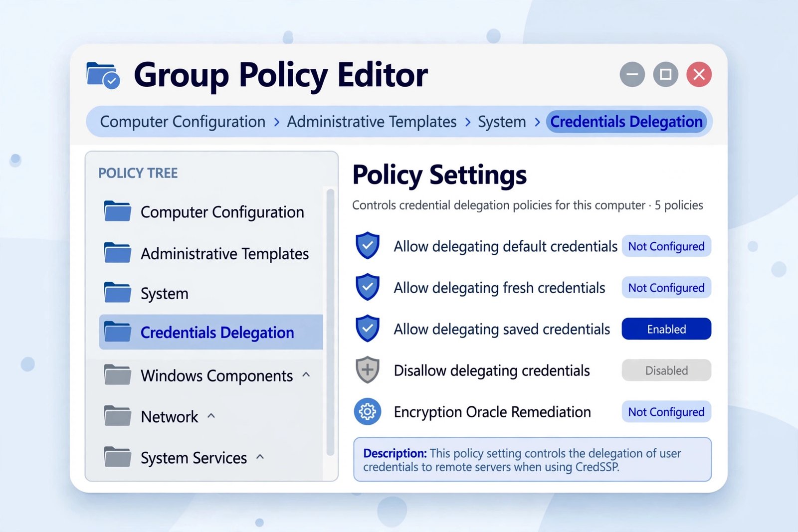Click the policy tree vertical scrollbar

pos(330,322)
